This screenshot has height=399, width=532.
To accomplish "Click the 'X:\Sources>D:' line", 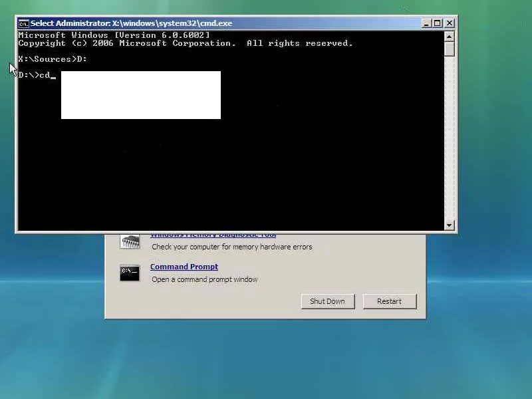I will pyautogui.click(x=53, y=59).
